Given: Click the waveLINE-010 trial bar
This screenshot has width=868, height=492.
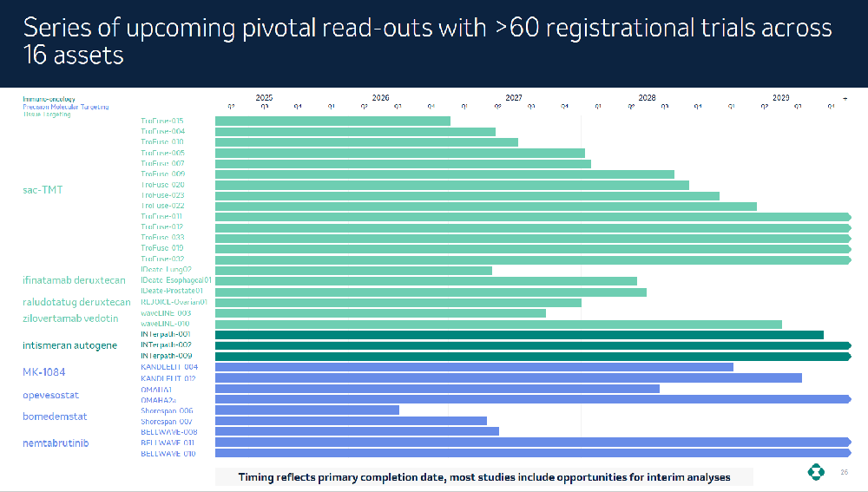Looking at the screenshot, I should click(x=497, y=324).
